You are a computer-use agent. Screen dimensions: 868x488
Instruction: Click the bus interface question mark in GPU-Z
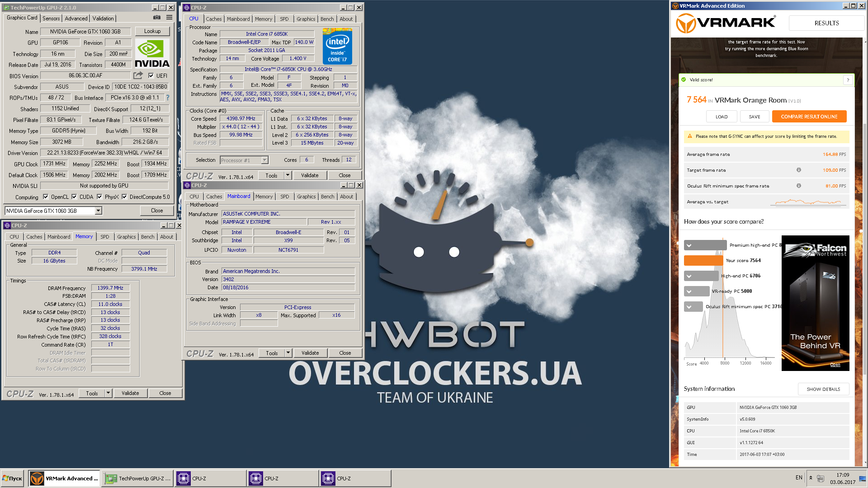pyautogui.click(x=168, y=98)
